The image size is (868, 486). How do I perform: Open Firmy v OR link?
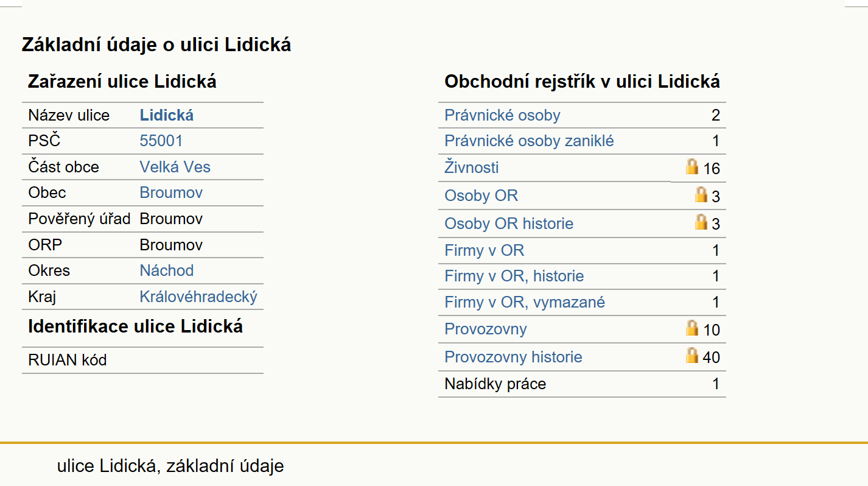485,250
